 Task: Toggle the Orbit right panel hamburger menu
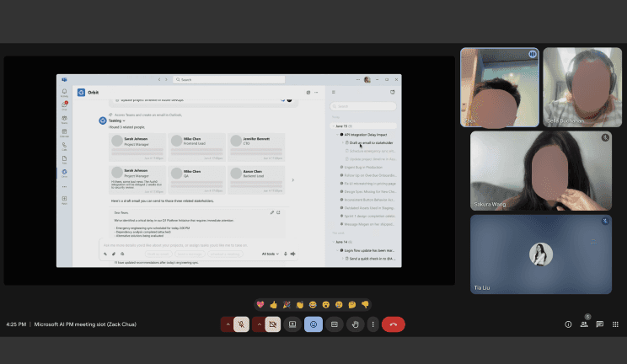coord(333,92)
